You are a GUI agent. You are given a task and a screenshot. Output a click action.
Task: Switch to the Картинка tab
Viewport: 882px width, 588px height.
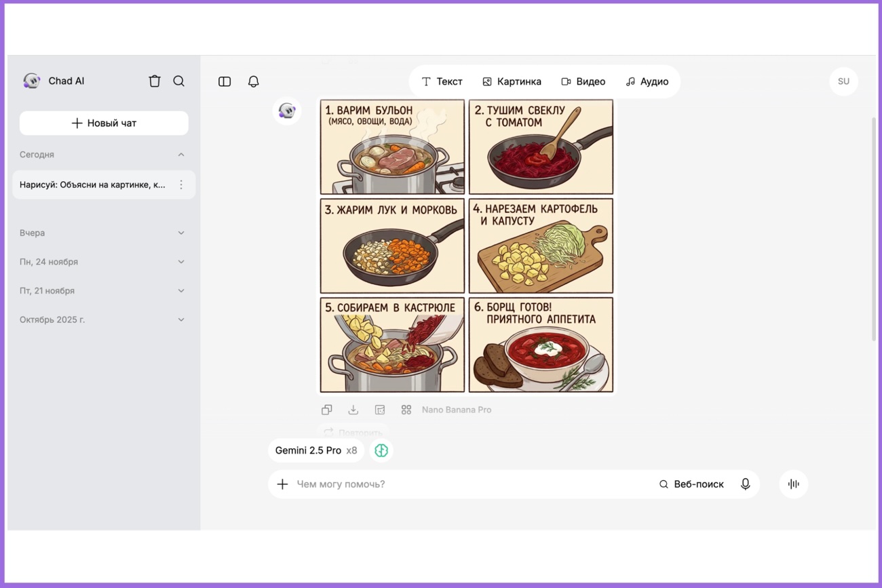pos(512,81)
